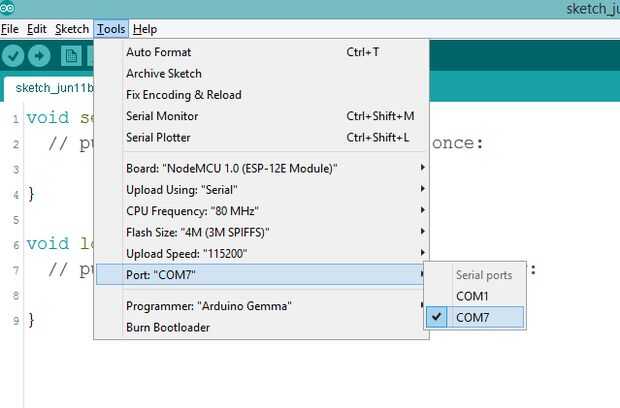620x408 pixels.
Task: Click the Arduino logo in title bar
Action: click(x=7, y=8)
